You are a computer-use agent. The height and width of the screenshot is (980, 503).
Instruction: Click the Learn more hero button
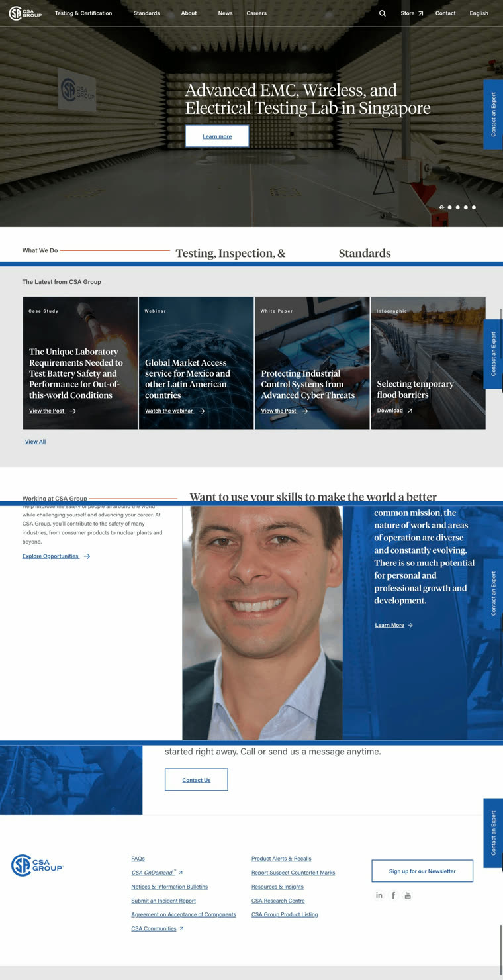(x=217, y=136)
